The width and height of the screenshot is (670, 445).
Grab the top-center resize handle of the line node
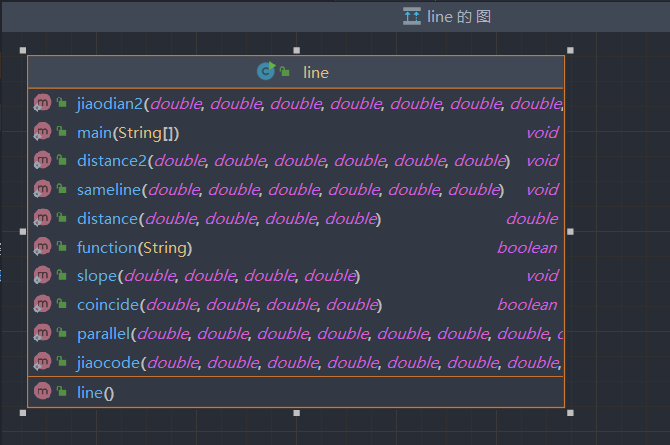[297, 50]
